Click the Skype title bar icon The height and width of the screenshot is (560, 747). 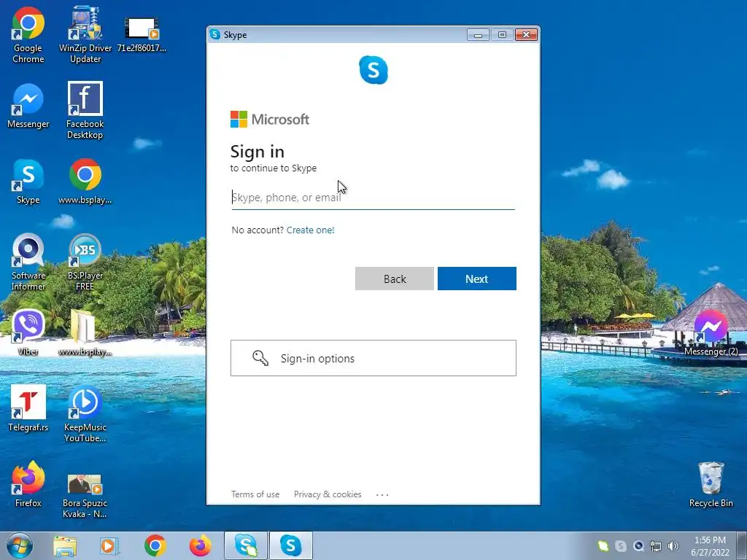click(215, 34)
